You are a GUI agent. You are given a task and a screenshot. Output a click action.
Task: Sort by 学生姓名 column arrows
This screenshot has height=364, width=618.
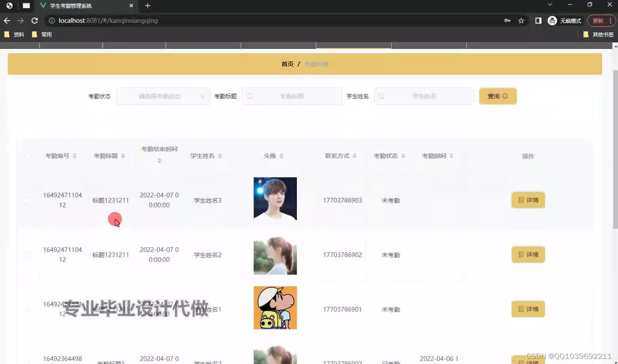(220, 156)
